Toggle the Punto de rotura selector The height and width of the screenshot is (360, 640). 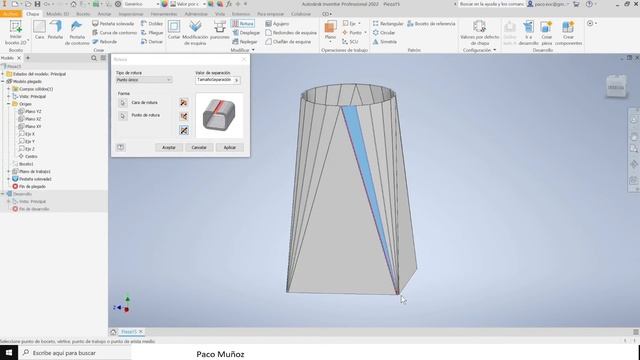pos(122,116)
